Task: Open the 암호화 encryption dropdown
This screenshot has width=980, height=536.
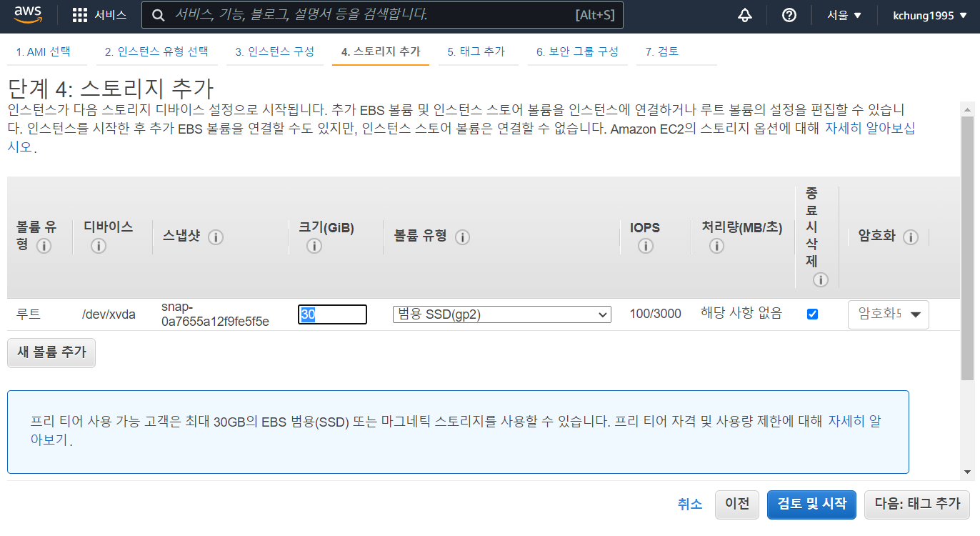Action: (889, 314)
